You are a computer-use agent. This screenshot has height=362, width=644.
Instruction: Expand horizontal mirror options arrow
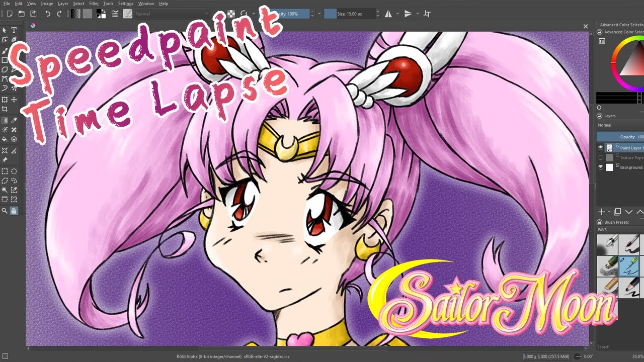pyautogui.click(x=397, y=14)
